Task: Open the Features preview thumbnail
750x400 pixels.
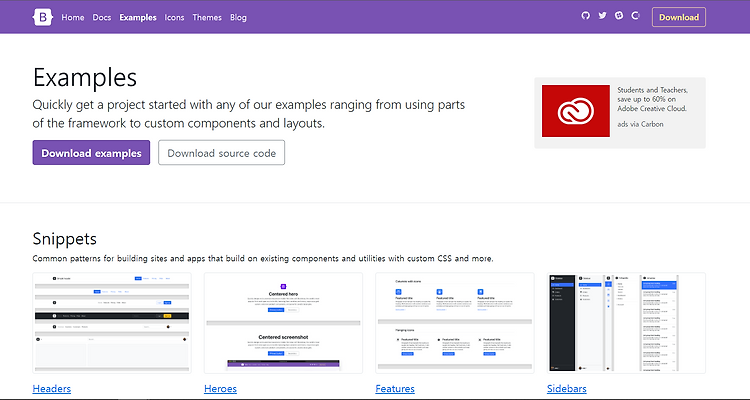Action: 455,323
